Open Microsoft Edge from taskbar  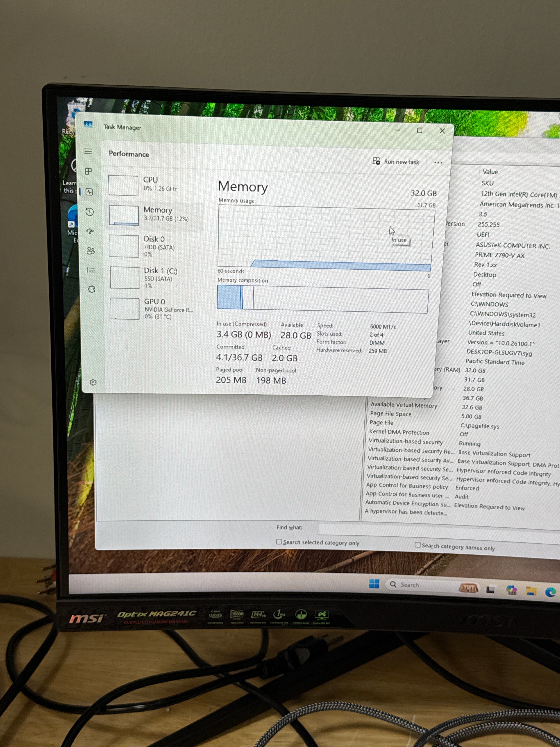[551, 592]
